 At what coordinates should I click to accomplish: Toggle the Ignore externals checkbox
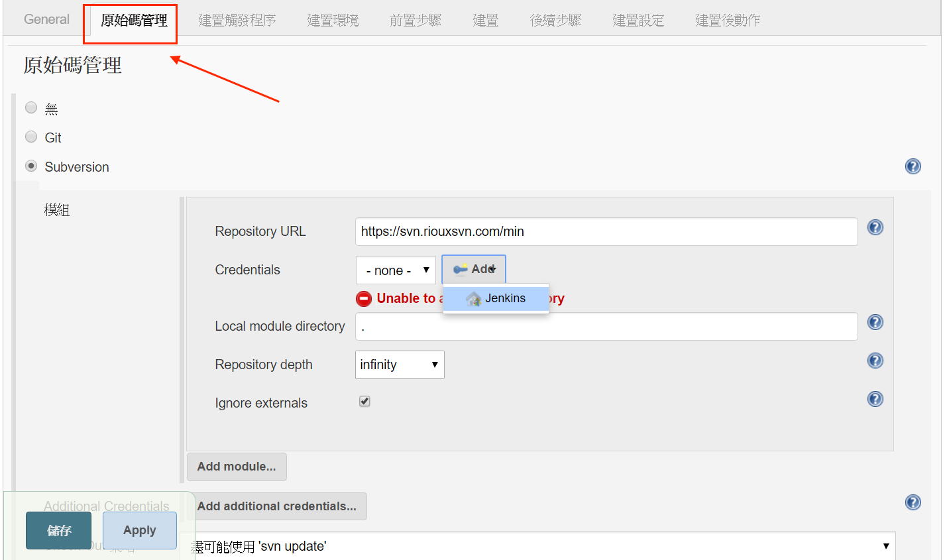pos(364,402)
